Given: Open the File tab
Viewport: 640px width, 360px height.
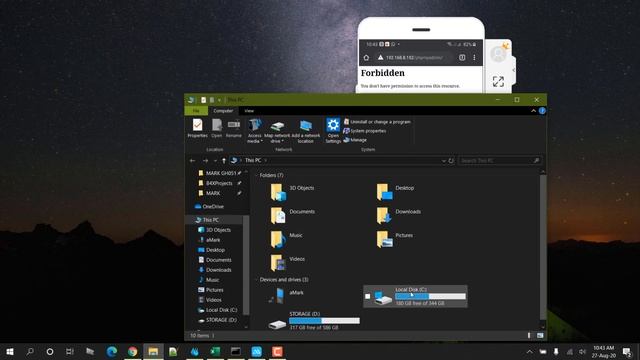Looking at the screenshot, I should [196, 111].
